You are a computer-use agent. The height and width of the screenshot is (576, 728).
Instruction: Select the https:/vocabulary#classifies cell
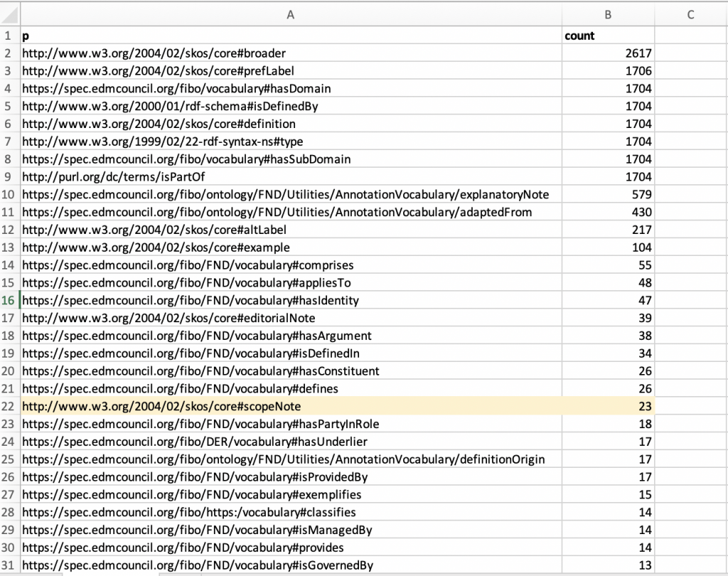pos(291,513)
